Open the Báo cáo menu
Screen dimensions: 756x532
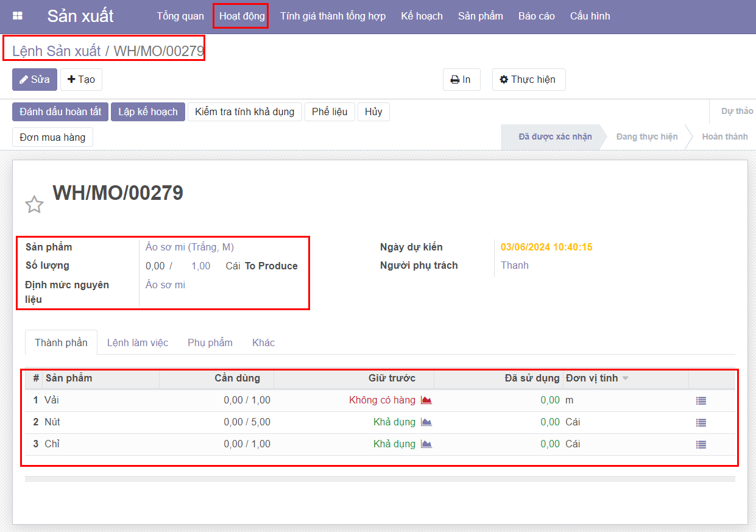(536, 16)
